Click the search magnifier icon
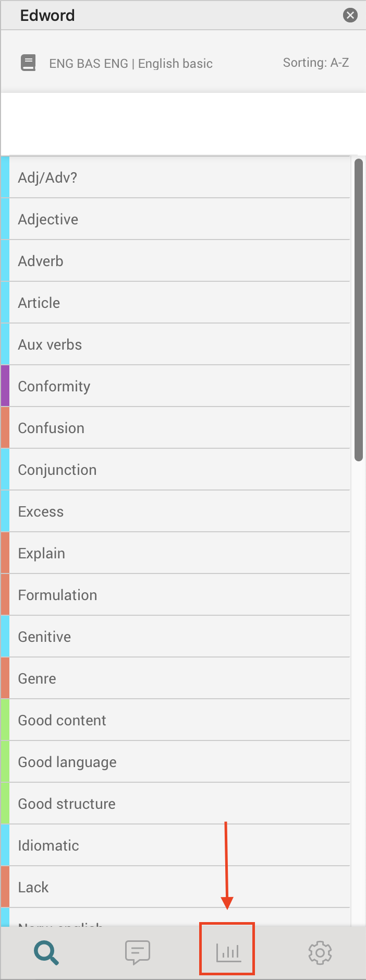The height and width of the screenshot is (980, 366). (x=46, y=952)
